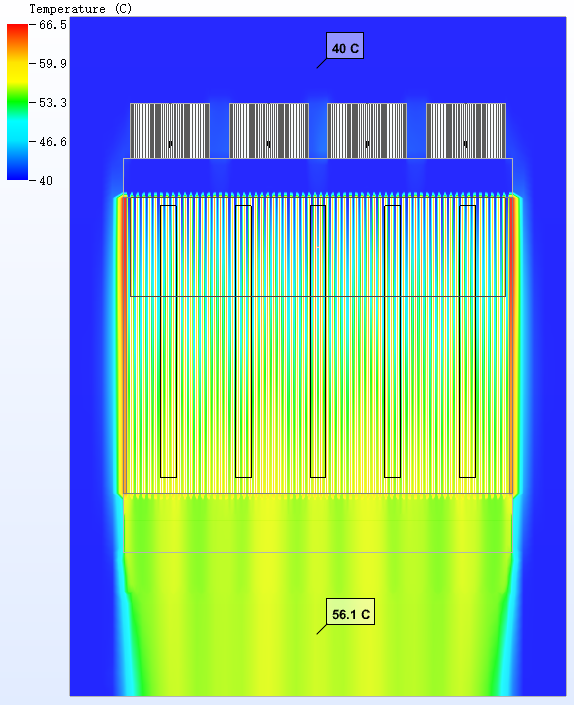Image resolution: width=574 pixels, height=705 pixels.
Task: Pick the rightmost fan block at the top
Action: coord(466,131)
